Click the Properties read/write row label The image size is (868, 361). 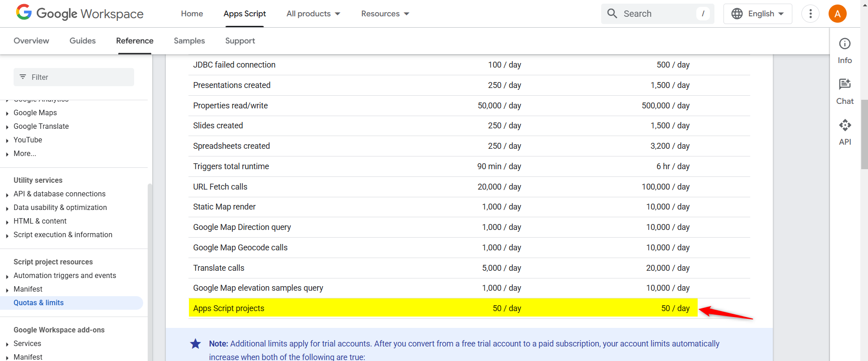coord(230,106)
